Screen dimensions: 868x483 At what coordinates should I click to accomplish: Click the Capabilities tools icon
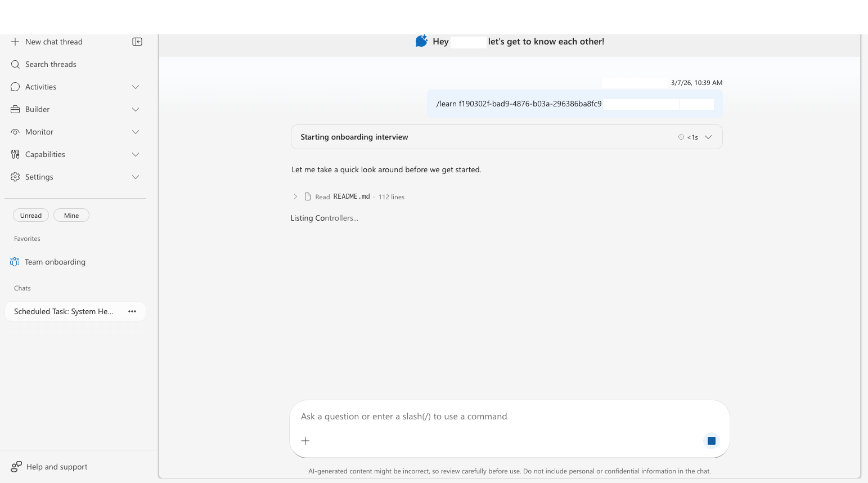[15, 154]
